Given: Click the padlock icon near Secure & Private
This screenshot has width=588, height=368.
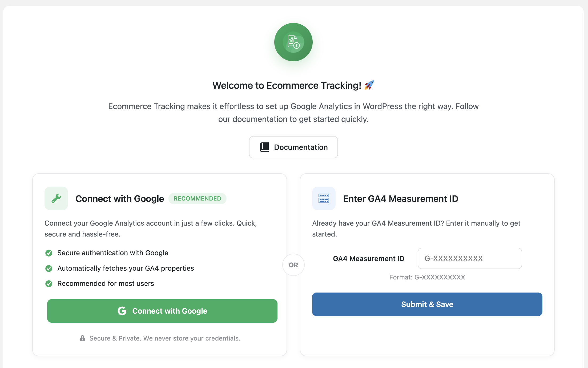Looking at the screenshot, I should click(x=83, y=338).
